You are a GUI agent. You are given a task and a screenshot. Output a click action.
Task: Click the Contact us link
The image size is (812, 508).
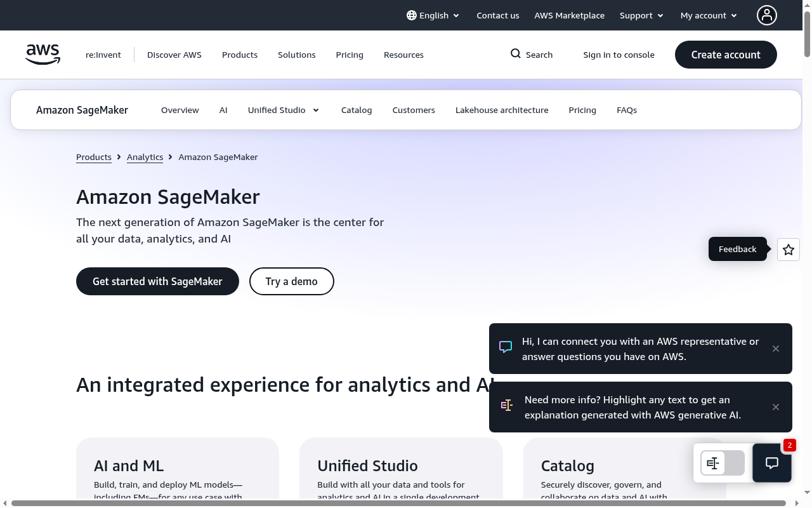[498, 15]
